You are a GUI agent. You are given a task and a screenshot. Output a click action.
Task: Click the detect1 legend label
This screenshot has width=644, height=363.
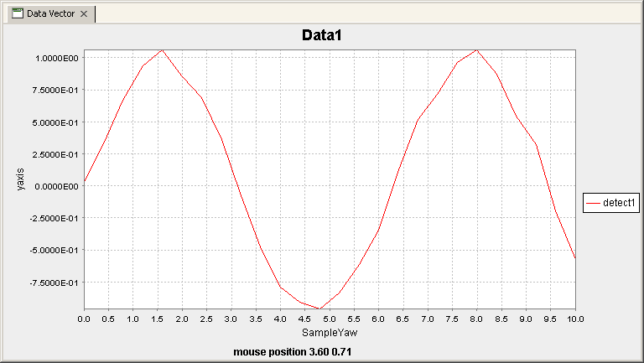click(621, 202)
